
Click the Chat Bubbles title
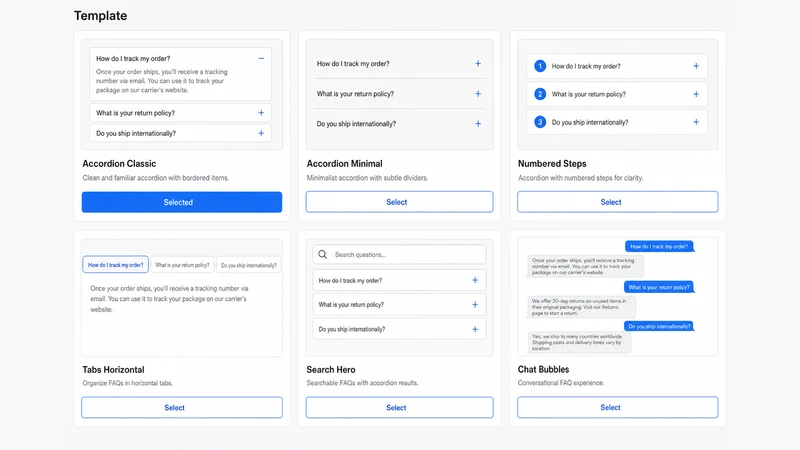(x=543, y=369)
